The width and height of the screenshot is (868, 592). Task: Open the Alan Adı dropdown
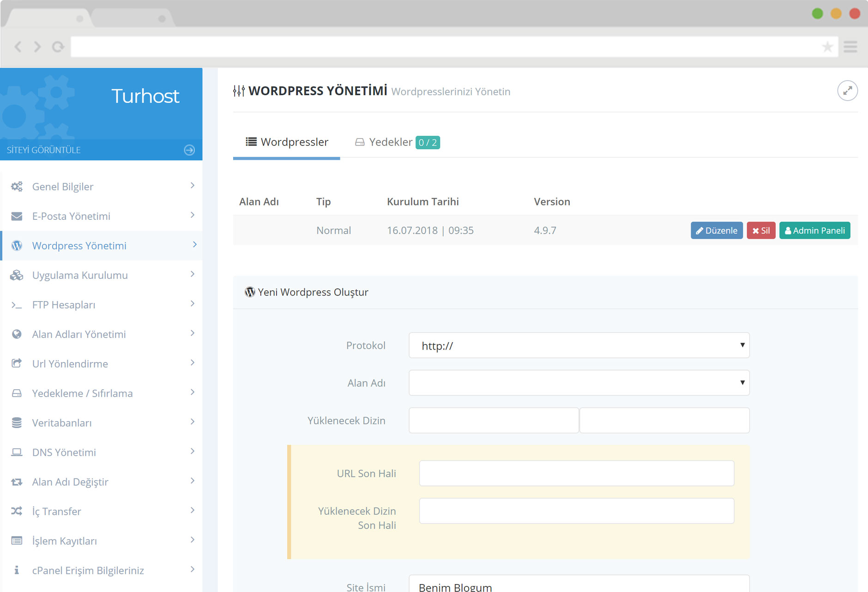click(579, 383)
